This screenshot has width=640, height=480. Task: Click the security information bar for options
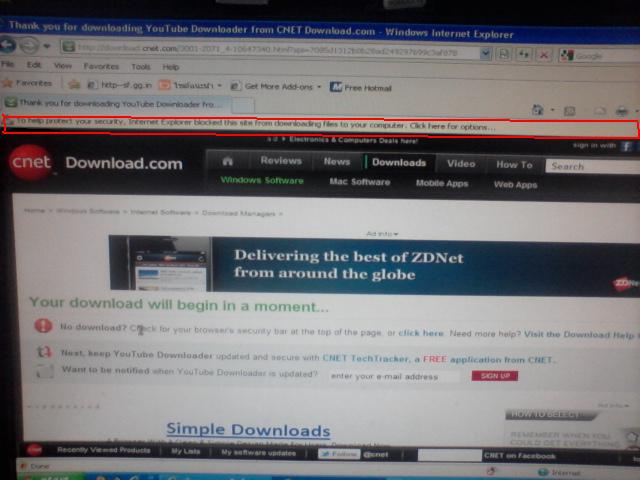coord(320,126)
